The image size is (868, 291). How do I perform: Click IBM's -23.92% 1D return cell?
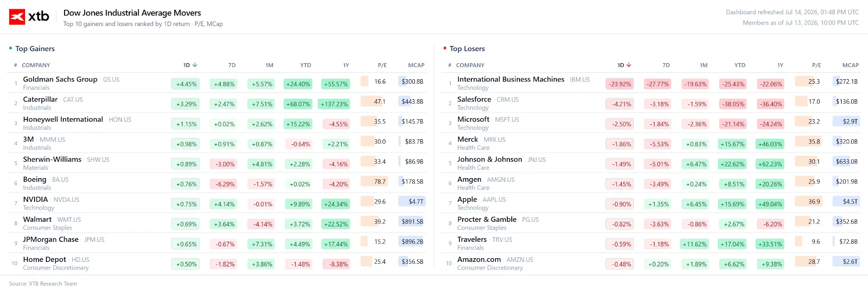pyautogui.click(x=620, y=84)
